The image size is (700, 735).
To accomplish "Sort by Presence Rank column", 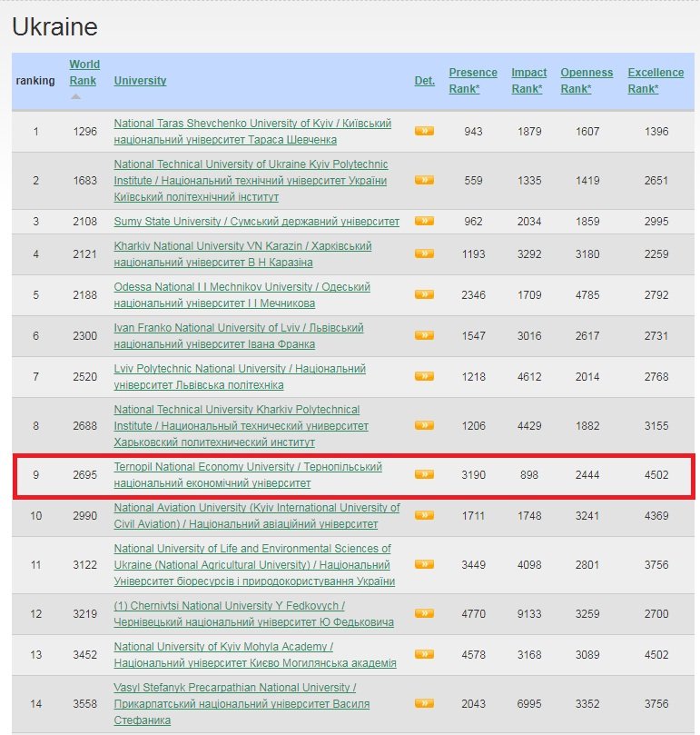I will tap(473, 81).
